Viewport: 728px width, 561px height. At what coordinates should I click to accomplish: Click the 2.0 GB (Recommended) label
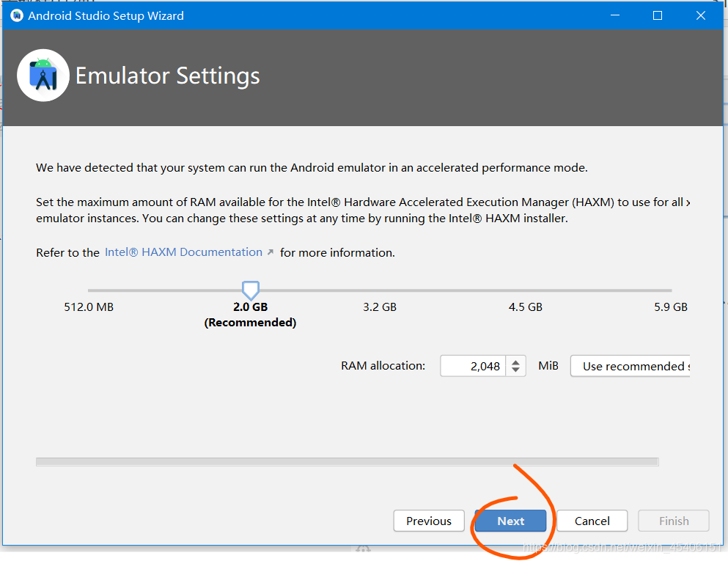(x=250, y=315)
